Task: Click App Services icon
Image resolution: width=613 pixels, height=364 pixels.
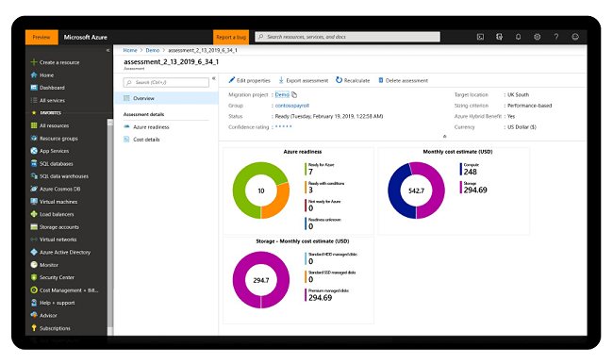Action: pyautogui.click(x=34, y=151)
